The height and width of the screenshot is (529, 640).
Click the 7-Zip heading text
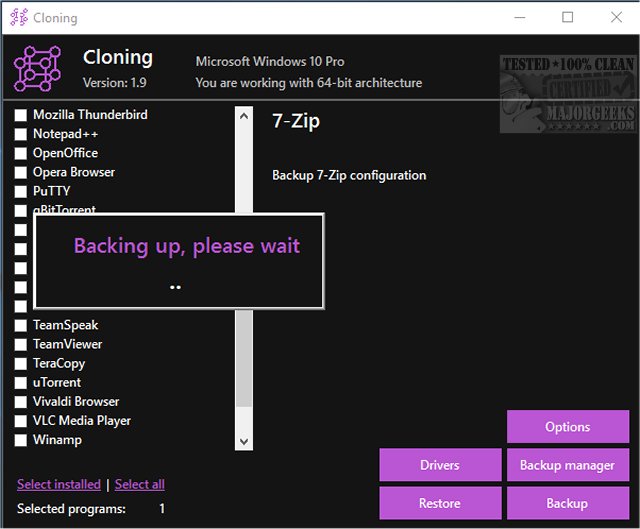pos(296,121)
